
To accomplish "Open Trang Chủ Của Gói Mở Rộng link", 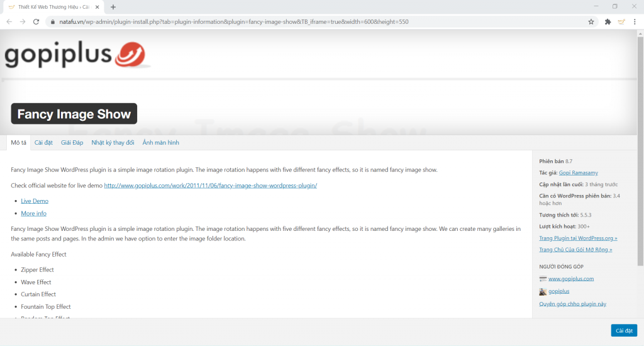I will [x=575, y=249].
